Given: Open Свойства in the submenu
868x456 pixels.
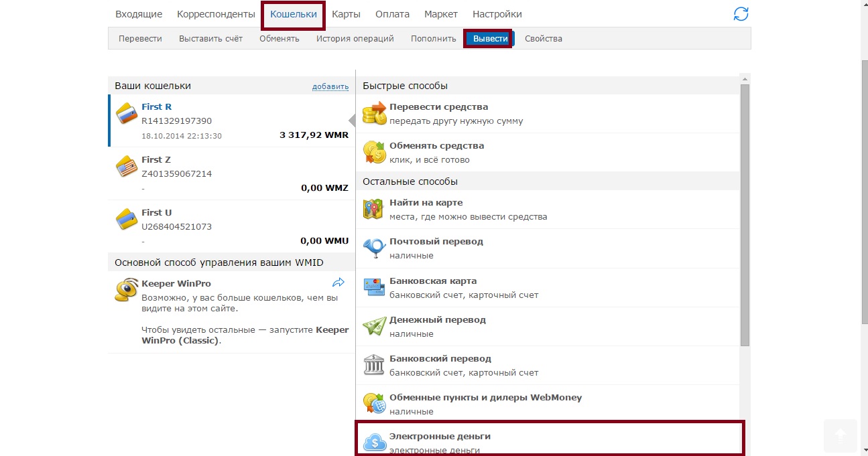Looking at the screenshot, I should pos(544,39).
